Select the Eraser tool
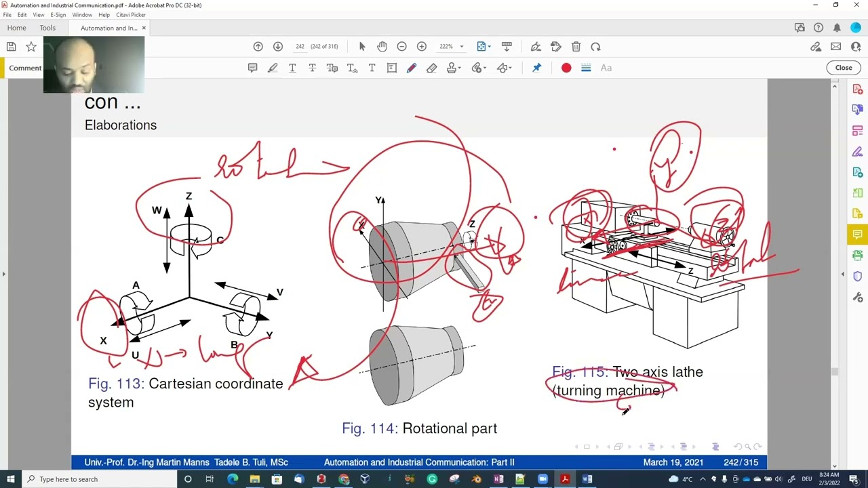868x488 pixels. pyautogui.click(x=431, y=68)
